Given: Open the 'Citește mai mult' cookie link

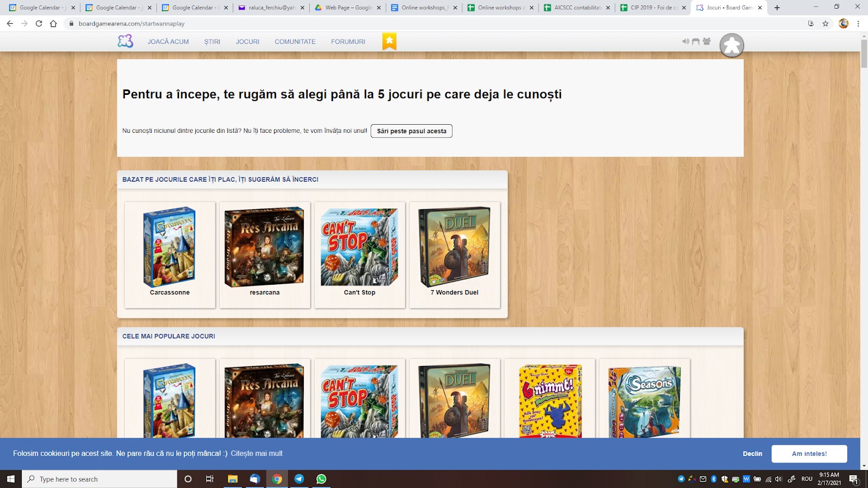Looking at the screenshot, I should point(257,453).
